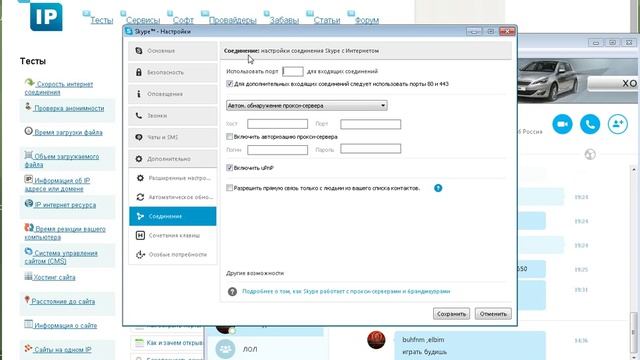Click the globe icon in Skype chat
This screenshot has height=360, width=640.
point(590,154)
